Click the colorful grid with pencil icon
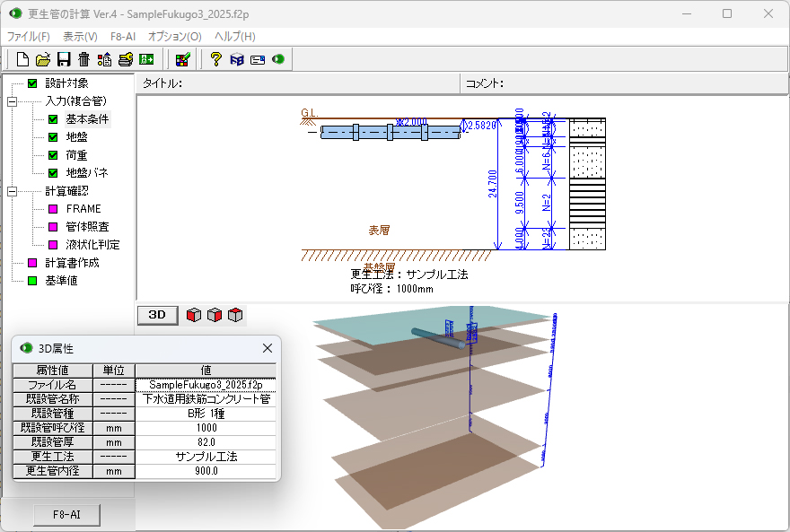790x532 pixels. [x=182, y=60]
